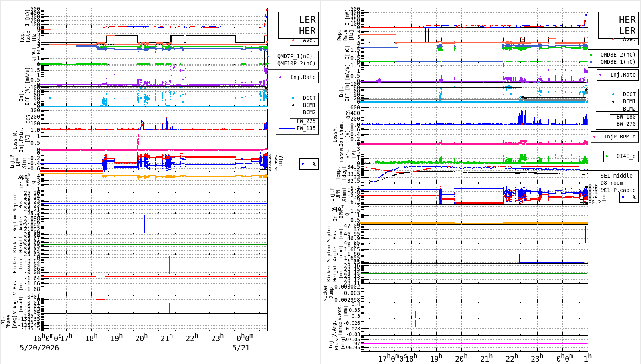Click the SE1 middle legend entry
641x364 pixels.
(x=617, y=176)
